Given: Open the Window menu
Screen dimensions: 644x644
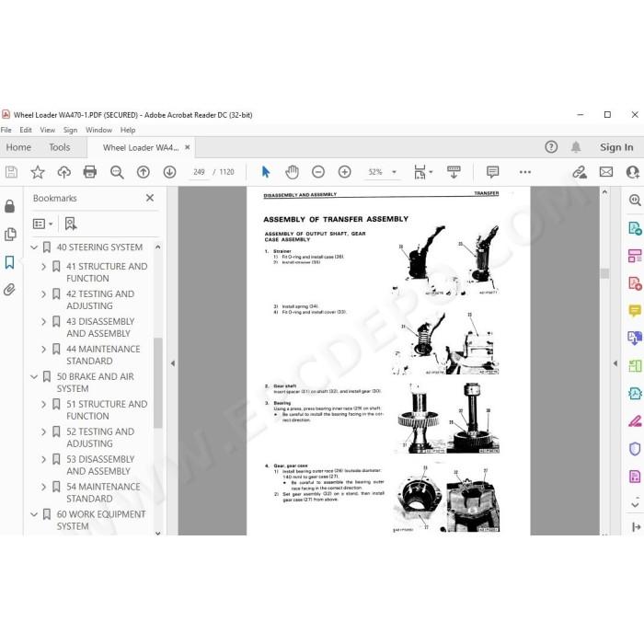Looking at the screenshot, I should tap(98, 130).
